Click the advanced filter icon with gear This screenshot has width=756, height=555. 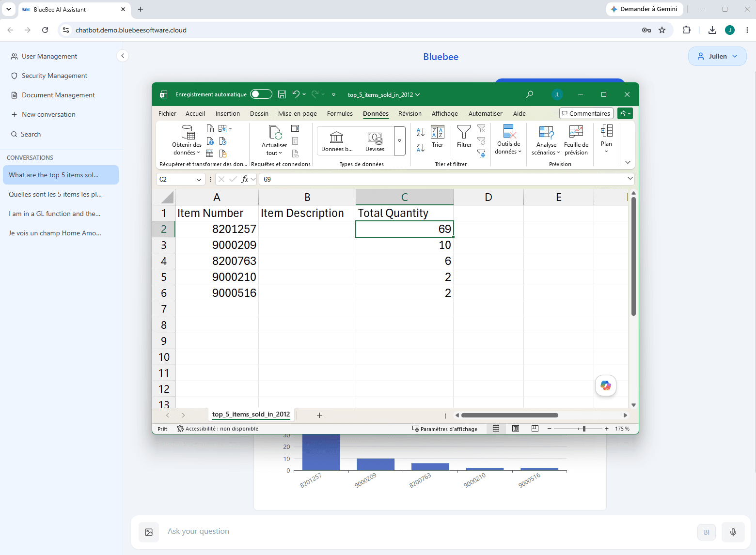click(x=481, y=154)
